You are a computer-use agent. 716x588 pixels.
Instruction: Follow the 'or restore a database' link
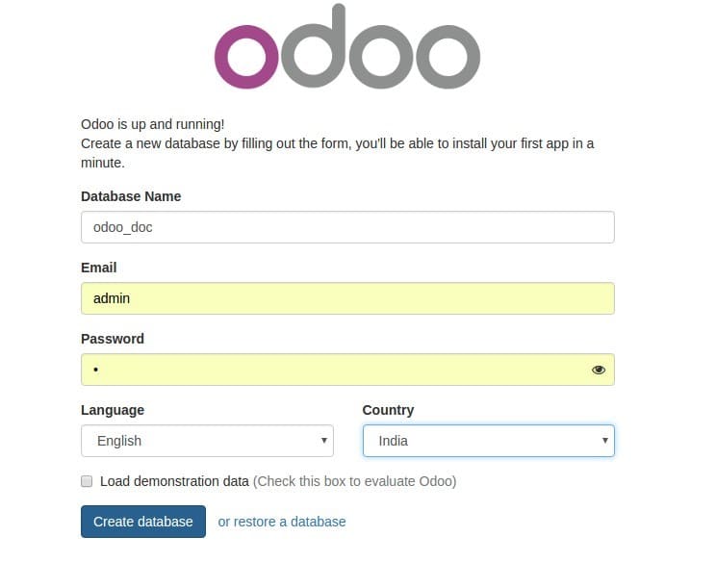point(282,522)
